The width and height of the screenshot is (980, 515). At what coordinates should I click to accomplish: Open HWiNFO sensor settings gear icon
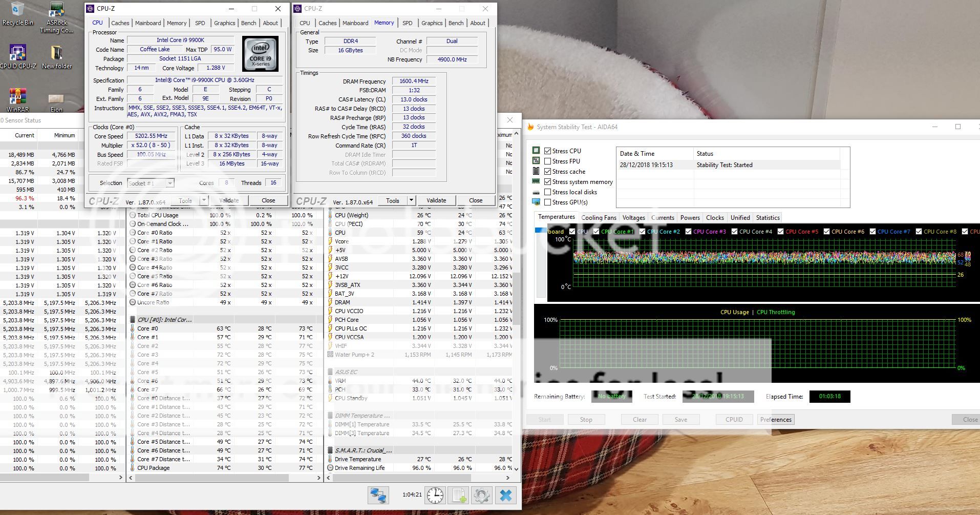pyautogui.click(x=481, y=495)
